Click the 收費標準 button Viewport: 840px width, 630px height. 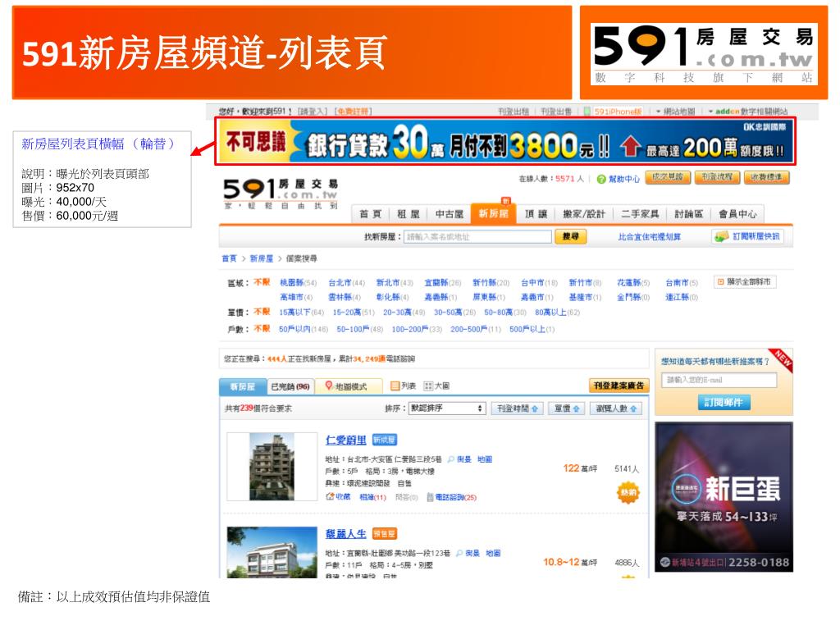(x=767, y=177)
